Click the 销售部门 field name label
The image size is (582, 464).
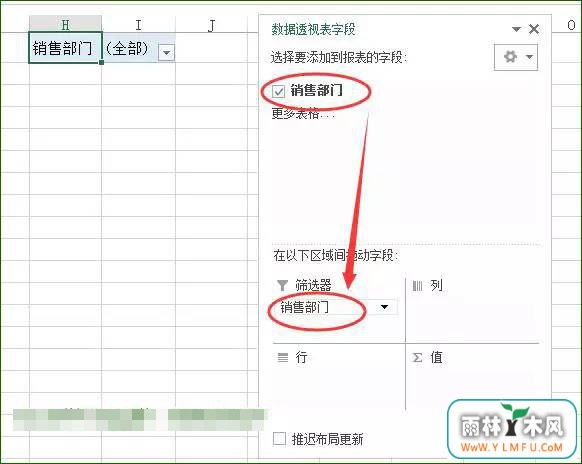click(316, 91)
